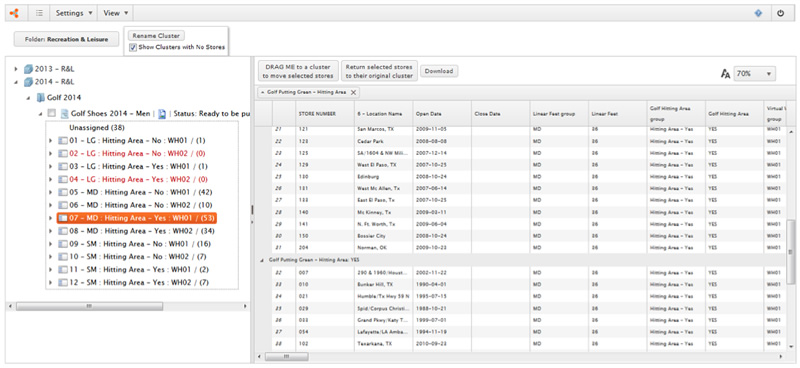Image resolution: width=800 pixels, height=368 pixels.
Task: Sort by Close Date column header
Action: 501,114
